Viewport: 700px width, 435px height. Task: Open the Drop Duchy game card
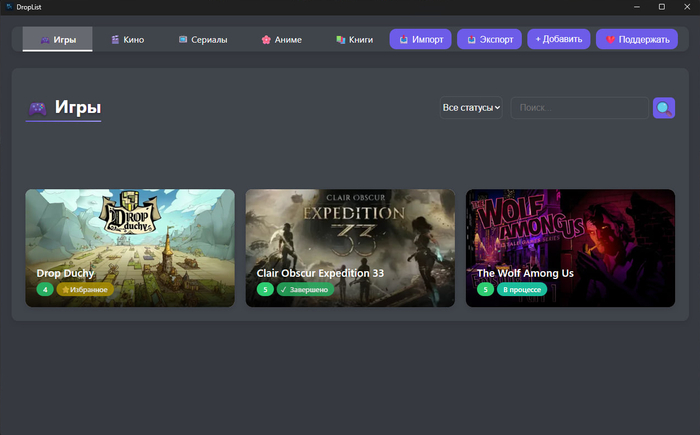tap(130, 248)
